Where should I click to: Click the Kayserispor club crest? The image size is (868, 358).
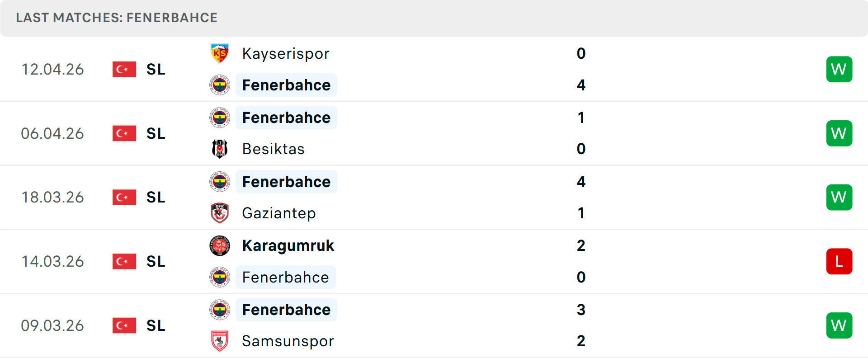point(219,53)
